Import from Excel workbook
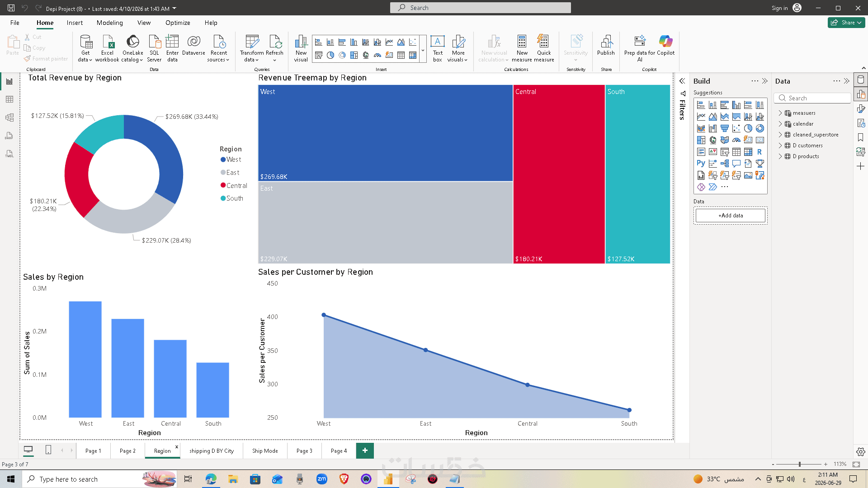The height and width of the screenshot is (488, 868). pyautogui.click(x=108, y=49)
